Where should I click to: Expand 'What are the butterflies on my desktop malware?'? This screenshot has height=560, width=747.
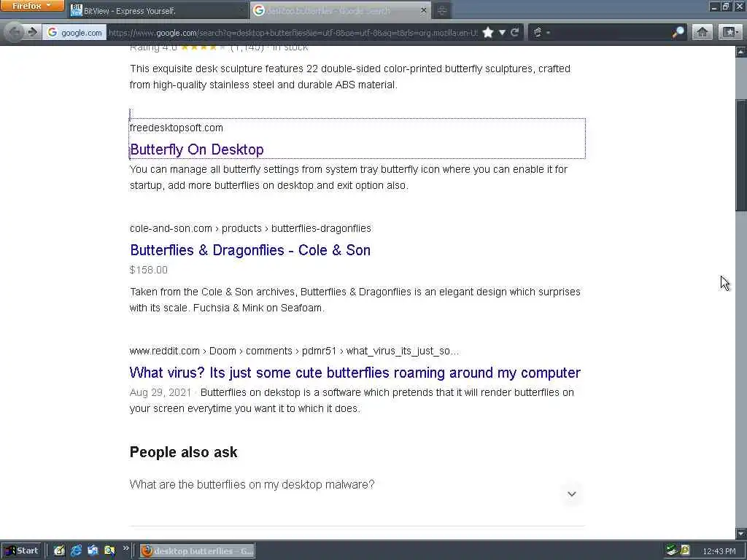click(356, 492)
